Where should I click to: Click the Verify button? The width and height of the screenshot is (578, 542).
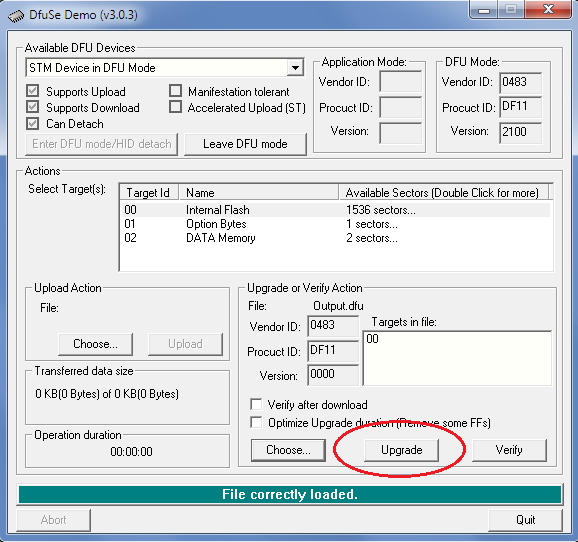tap(509, 450)
